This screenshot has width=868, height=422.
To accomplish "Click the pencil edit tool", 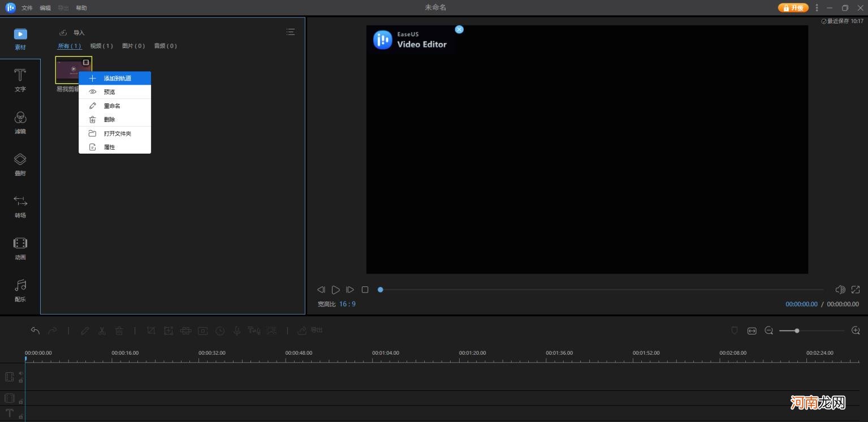I will [x=85, y=330].
